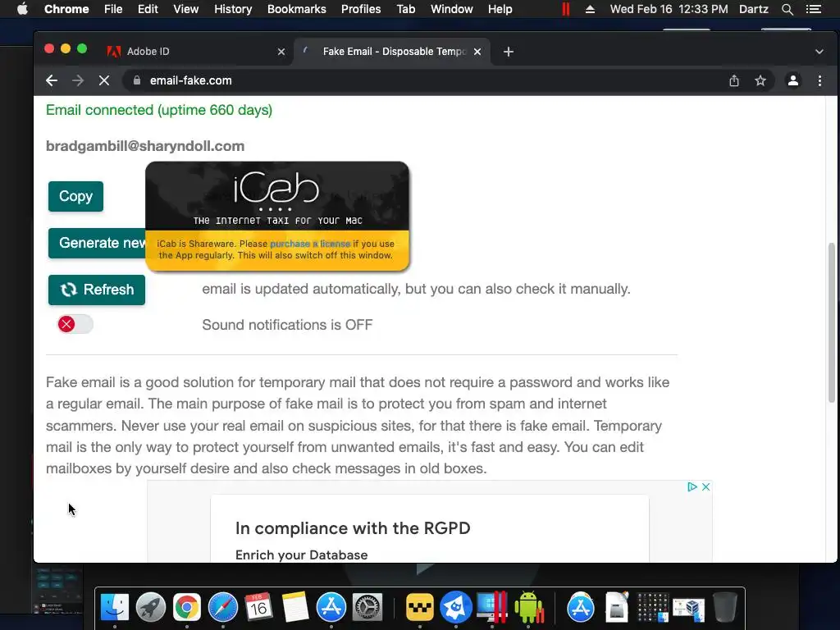Click the AdChoices triangle icon
Viewport: 840px width, 630px height.
[692, 486]
